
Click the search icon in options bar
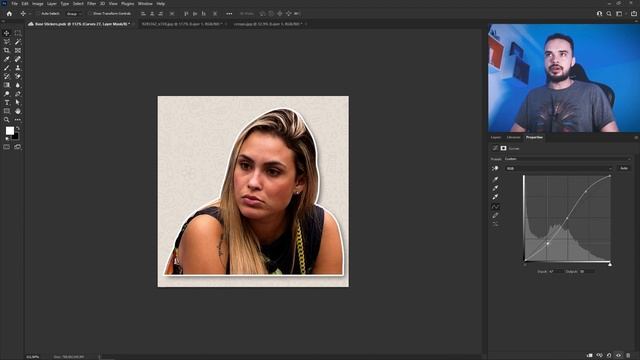pyautogui.click(x=609, y=13)
